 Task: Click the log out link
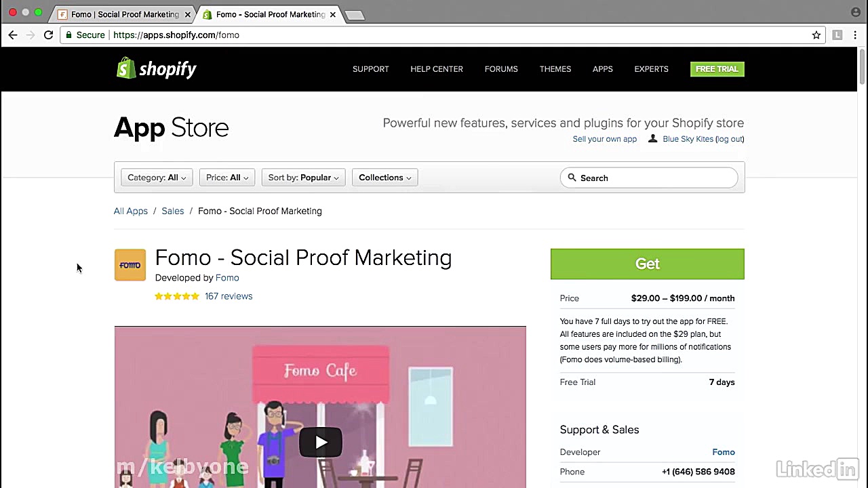(730, 139)
